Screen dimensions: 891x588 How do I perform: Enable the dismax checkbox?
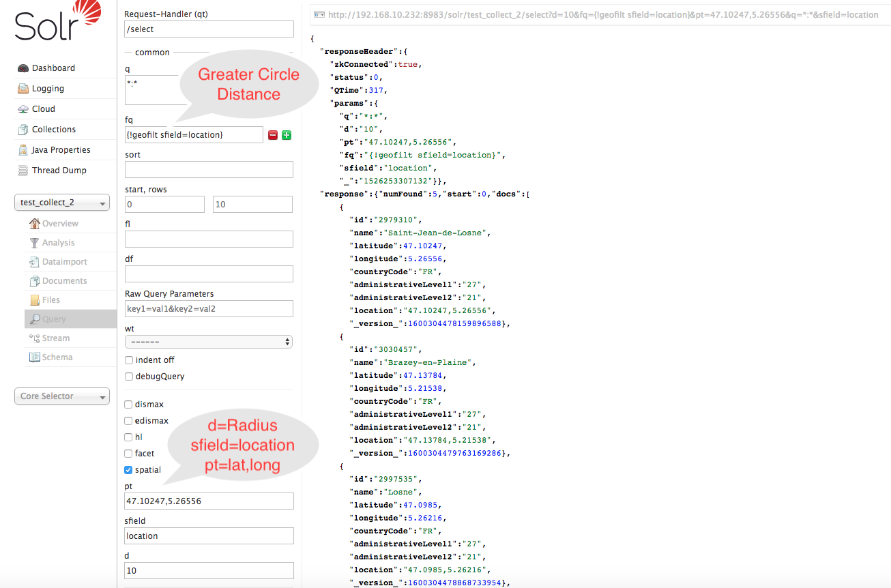point(129,405)
